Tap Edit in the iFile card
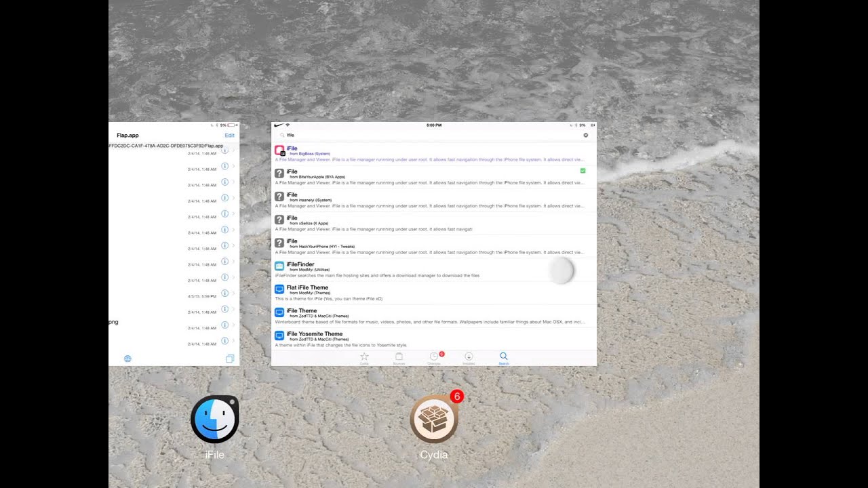Screen dimensions: 868x488 pyautogui.click(x=229, y=136)
